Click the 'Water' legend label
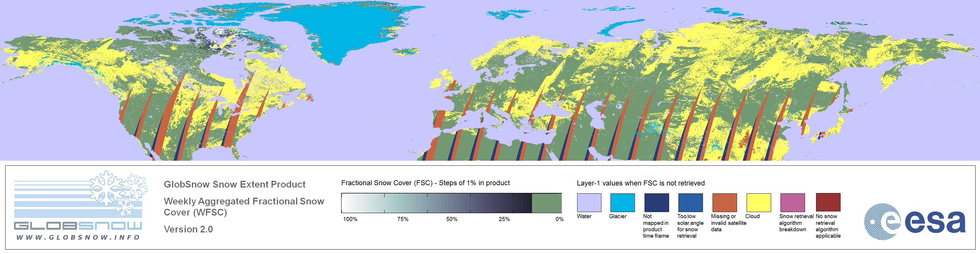Image resolution: width=980 pixels, height=254 pixels. point(584,216)
